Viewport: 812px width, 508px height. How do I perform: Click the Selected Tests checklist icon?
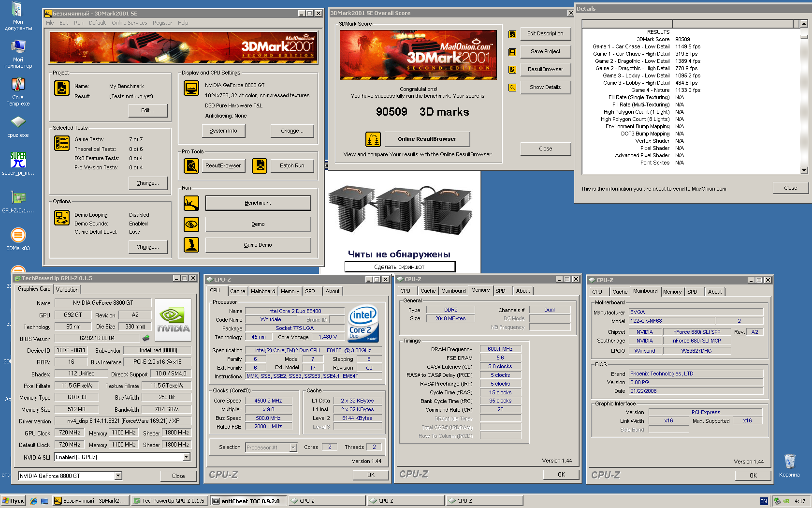point(62,143)
